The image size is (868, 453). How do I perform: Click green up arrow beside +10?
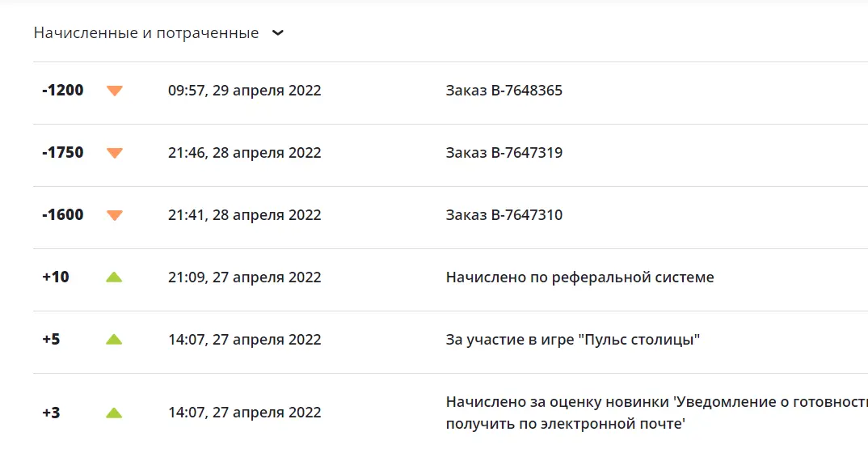114,277
